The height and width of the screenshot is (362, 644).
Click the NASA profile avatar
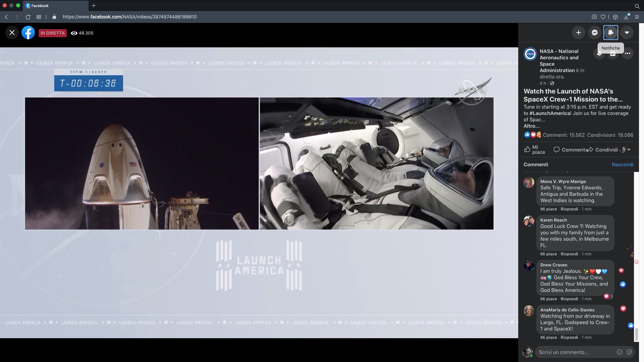pos(530,54)
